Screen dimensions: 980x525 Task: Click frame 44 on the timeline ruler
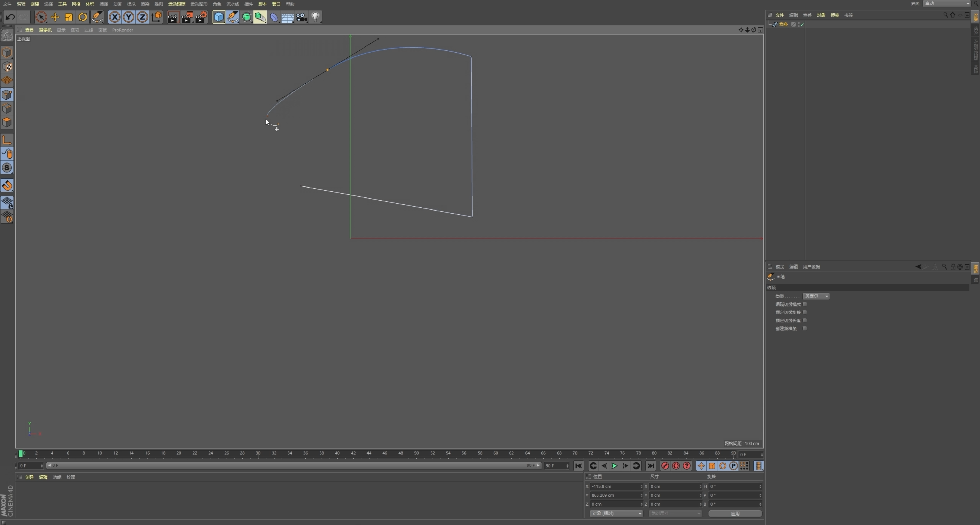pyautogui.click(x=369, y=453)
